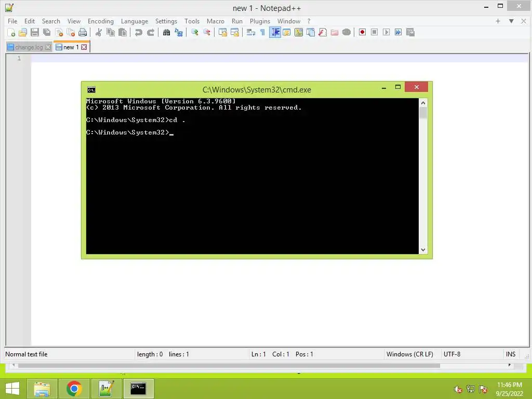532x399 pixels.
Task: Close the change.log tab
Action: (48, 47)
